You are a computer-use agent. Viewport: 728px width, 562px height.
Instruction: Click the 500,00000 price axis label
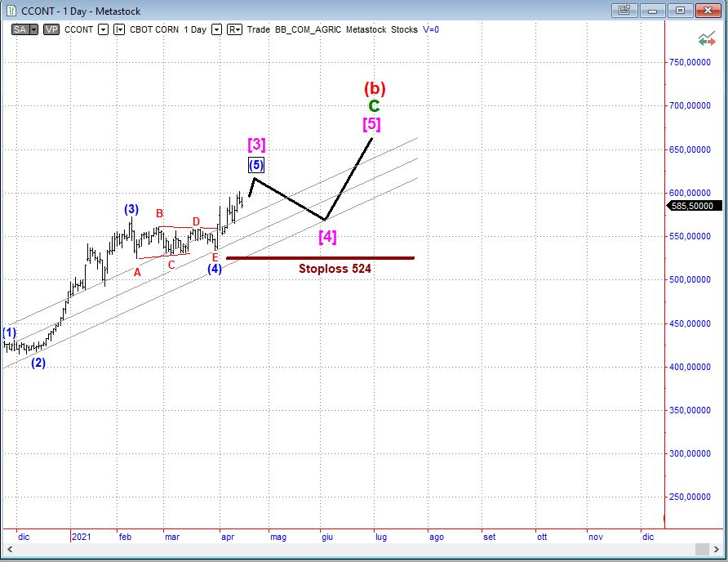point(690,280)
